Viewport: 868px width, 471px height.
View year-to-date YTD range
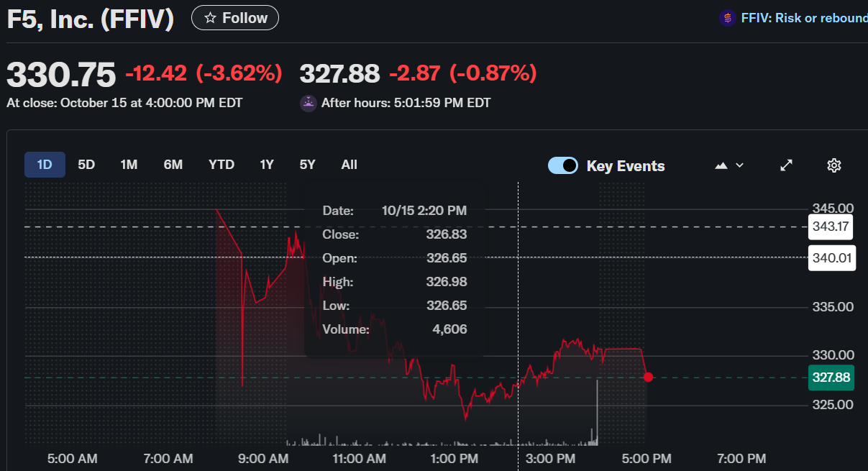(221, 165)
